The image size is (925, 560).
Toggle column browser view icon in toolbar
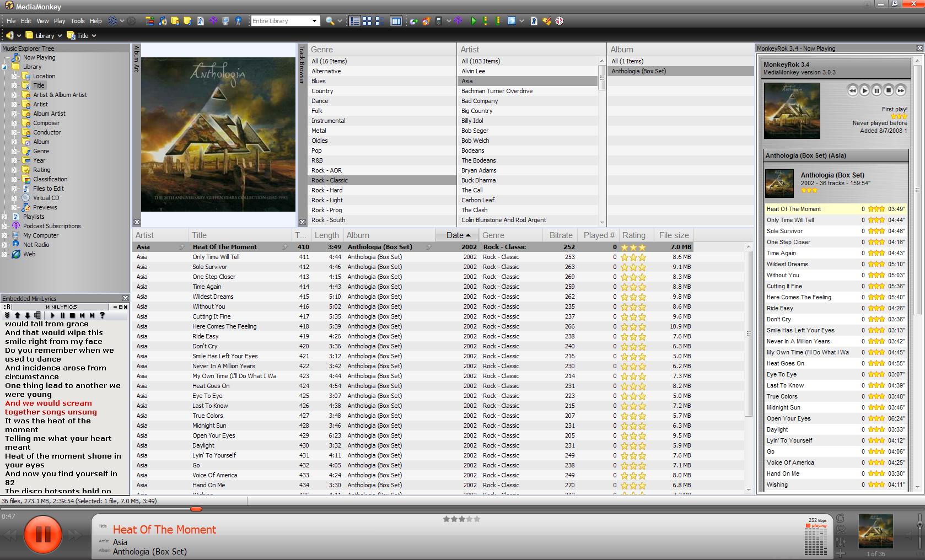tap(396, 21)
